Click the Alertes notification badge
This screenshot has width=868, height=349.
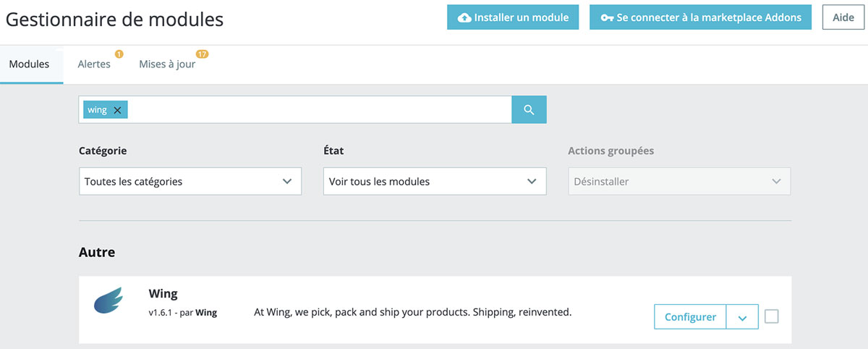[x=119, y=54]
